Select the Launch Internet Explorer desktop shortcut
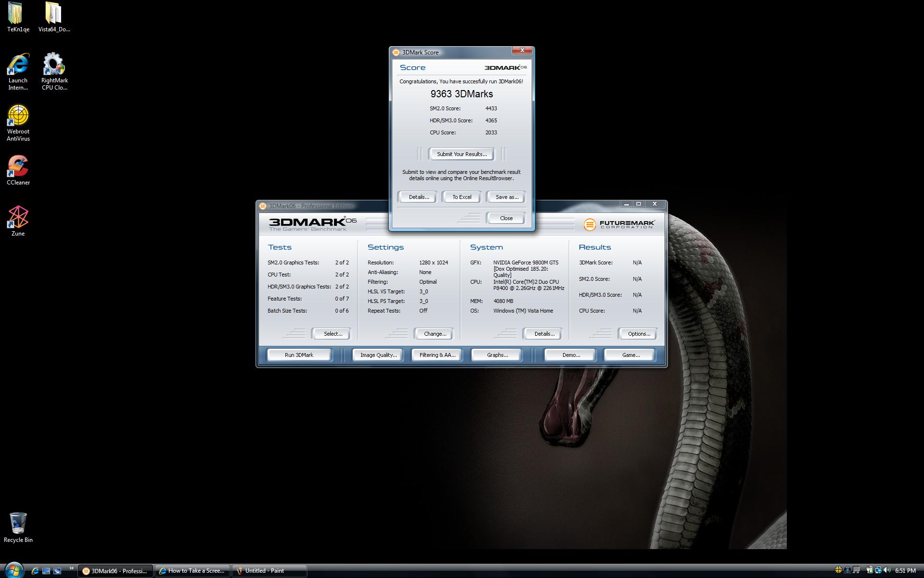The image size is (924, 578). [x=18, y=71]
